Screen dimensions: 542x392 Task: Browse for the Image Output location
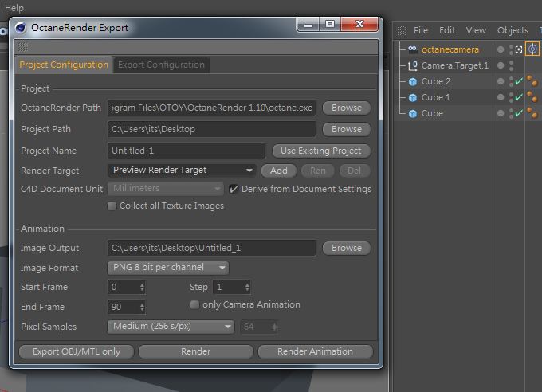[x=347, y=248]
